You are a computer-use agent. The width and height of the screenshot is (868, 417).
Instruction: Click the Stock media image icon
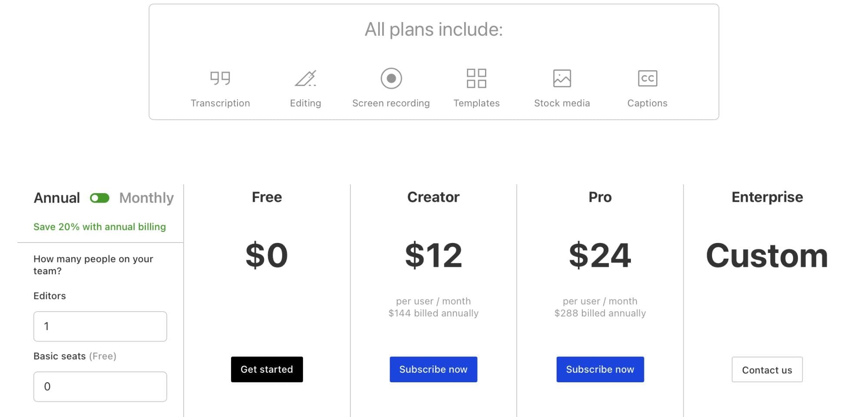coord(562,78)
